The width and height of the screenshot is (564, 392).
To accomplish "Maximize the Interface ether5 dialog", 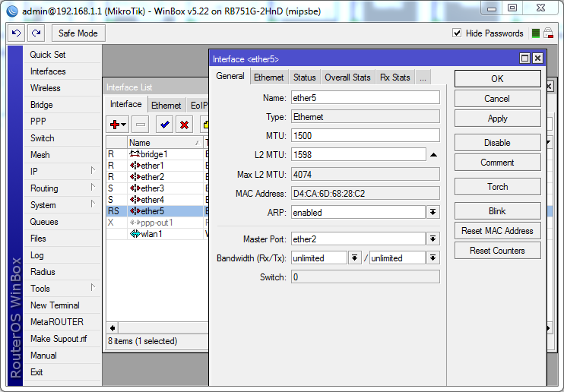I will [x=524, y=58].
